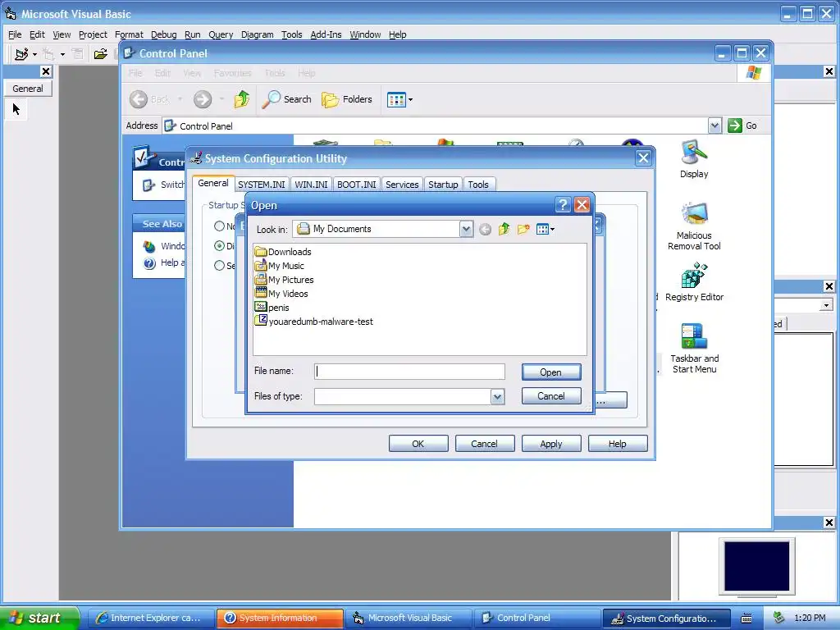Viewport: 840px width, 630px height.
Task: Click Apply in System Configuration Utility
Action: coord(551,444)
